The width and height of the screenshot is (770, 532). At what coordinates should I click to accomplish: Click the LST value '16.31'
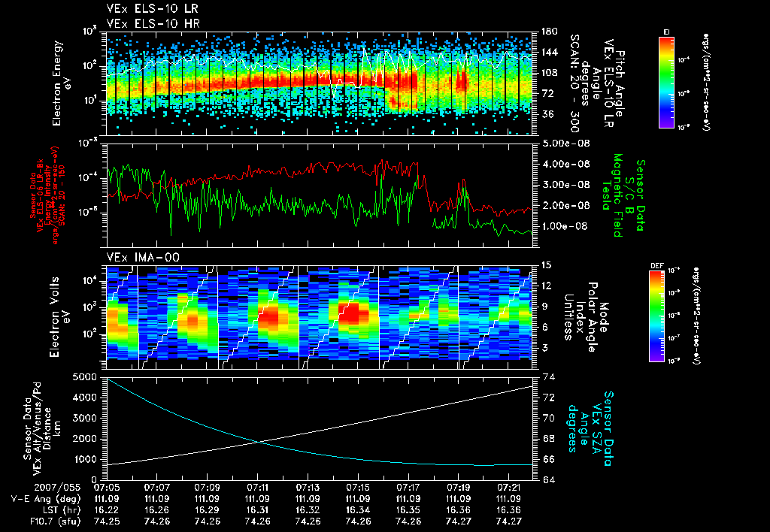point(257,510)
